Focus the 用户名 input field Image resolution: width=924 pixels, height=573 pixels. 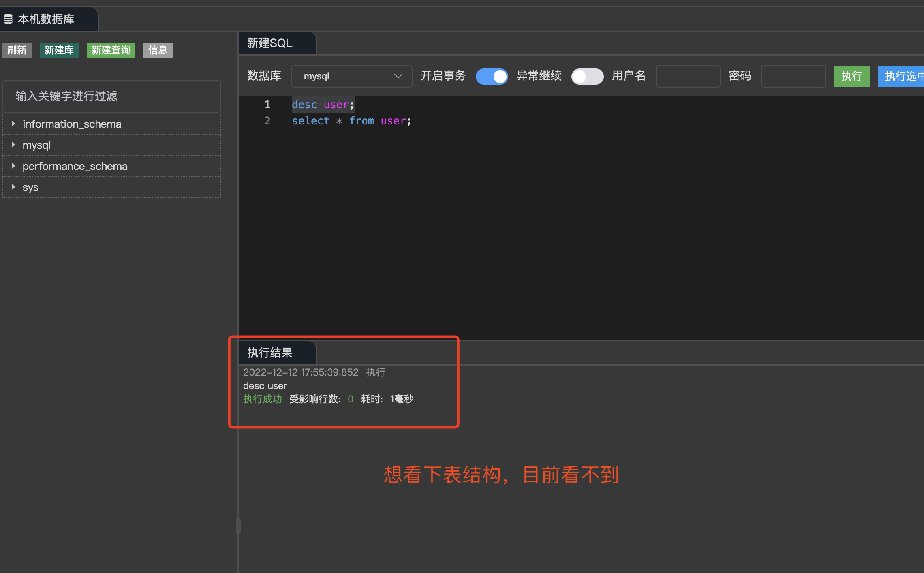point(688,76)
